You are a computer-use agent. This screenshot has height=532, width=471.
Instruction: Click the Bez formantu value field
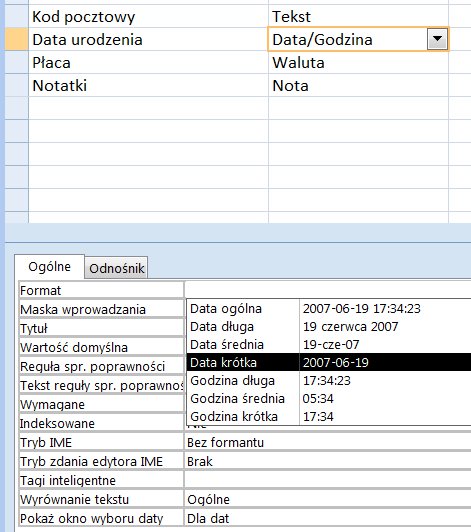(x=328, y=442)
